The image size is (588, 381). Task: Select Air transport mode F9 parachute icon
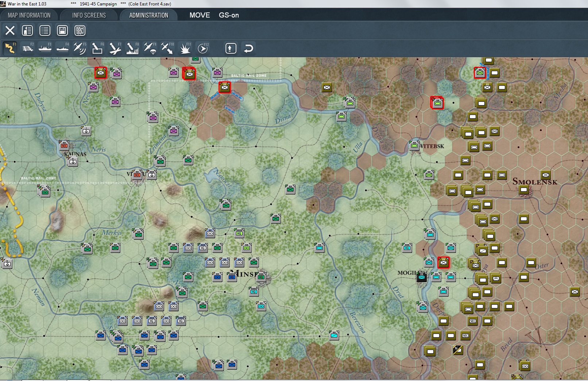point(150,48)
